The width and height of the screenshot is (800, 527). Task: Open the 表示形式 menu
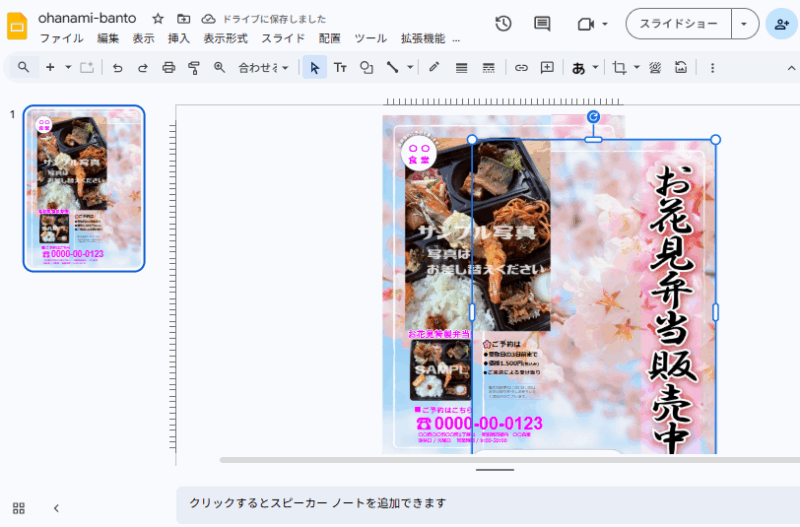point(225,38)
